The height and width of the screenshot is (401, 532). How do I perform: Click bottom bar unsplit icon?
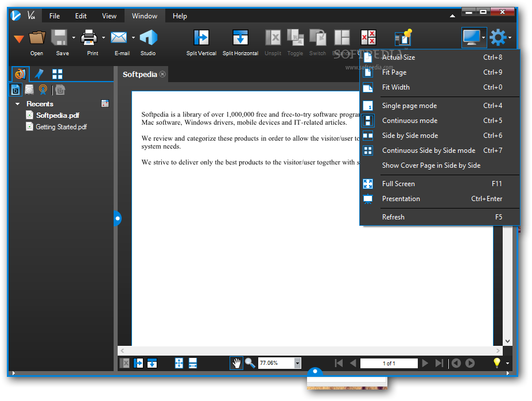tap(125, 363)
